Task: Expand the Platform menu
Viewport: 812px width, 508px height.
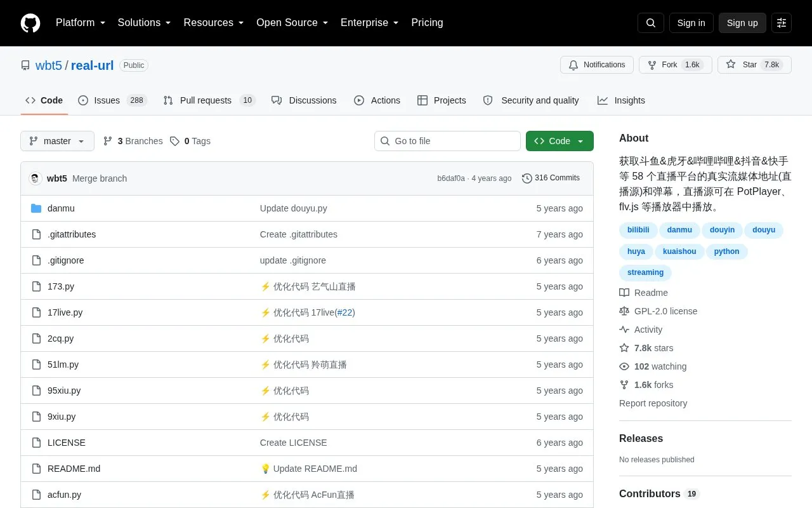Action: coord(81,23)
